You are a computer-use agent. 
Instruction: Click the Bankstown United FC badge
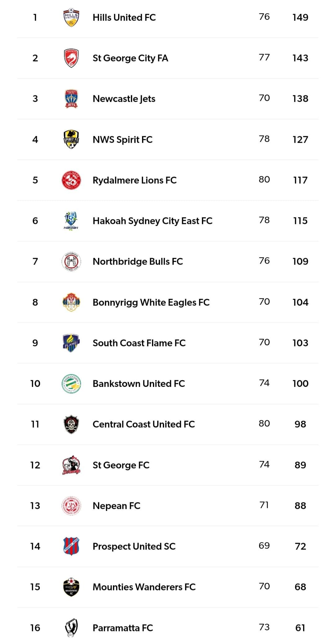click(x=71, y=384)
